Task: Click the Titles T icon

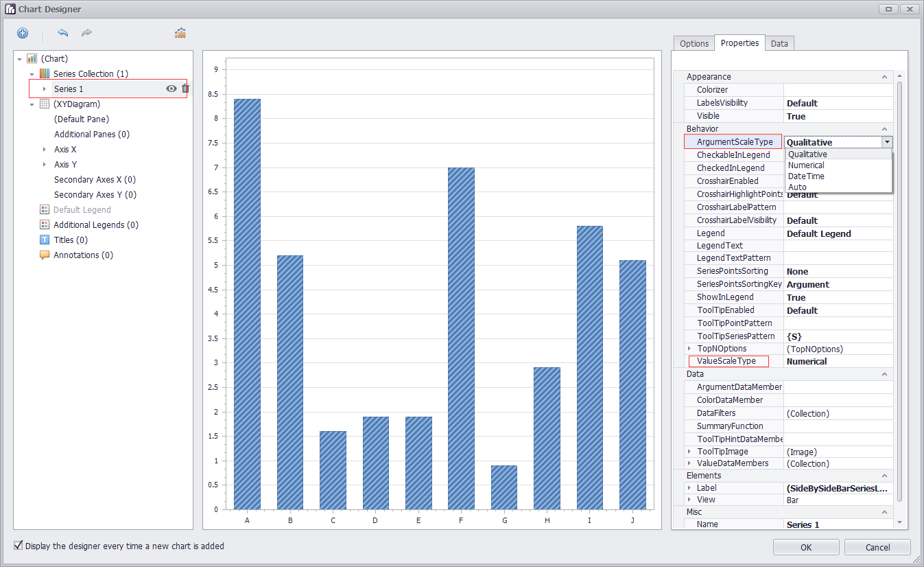Action: (x=45, y=240)
